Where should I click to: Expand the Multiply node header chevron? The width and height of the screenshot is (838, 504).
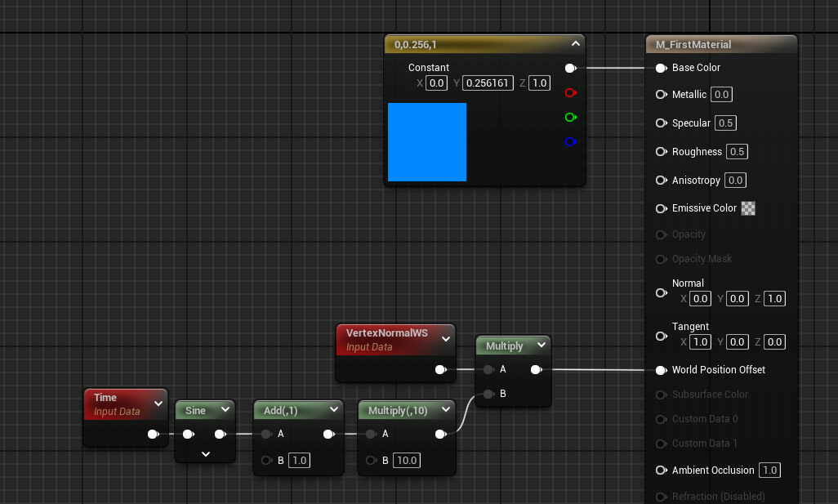(x=542, y=345)
